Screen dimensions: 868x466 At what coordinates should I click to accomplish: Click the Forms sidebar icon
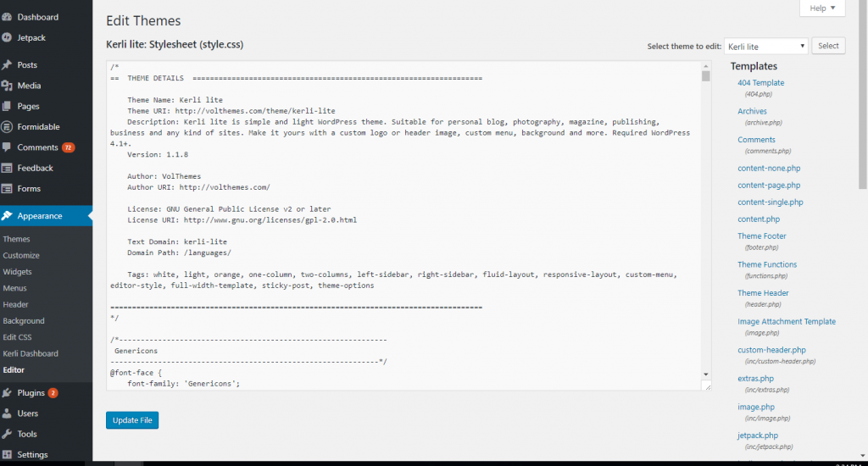pyautogui.click(x=7, y=189)
